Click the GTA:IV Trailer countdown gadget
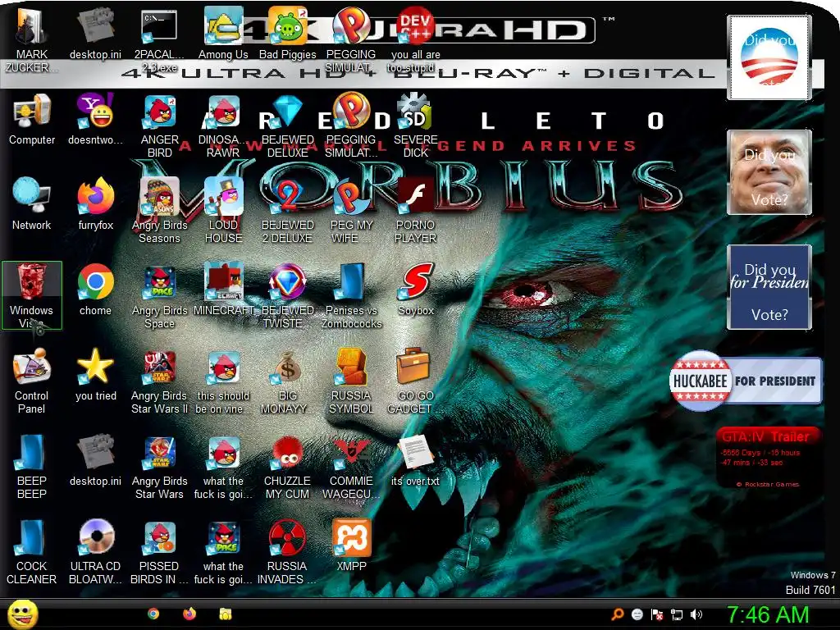 (768, 458)
